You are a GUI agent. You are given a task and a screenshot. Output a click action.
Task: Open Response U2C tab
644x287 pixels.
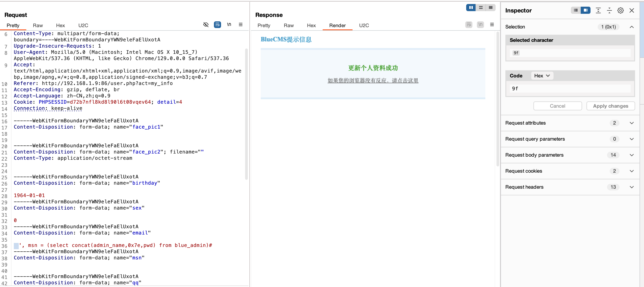click(x=364, y=25)
